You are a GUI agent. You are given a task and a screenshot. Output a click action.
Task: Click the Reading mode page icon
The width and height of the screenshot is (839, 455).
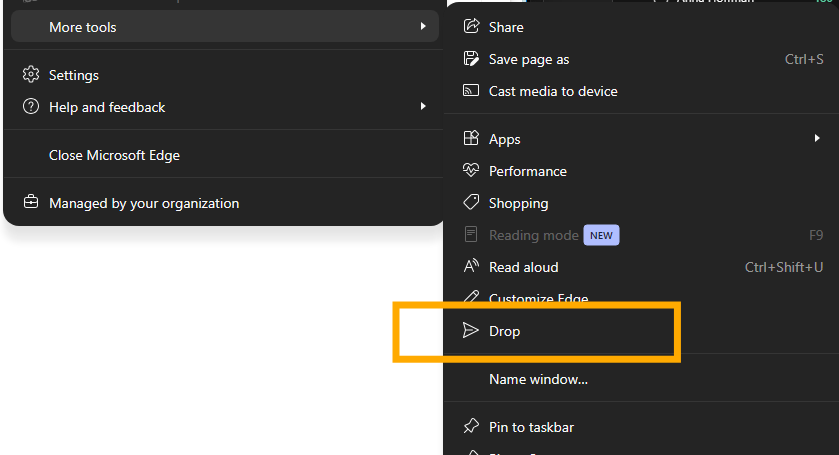(471, 234)
